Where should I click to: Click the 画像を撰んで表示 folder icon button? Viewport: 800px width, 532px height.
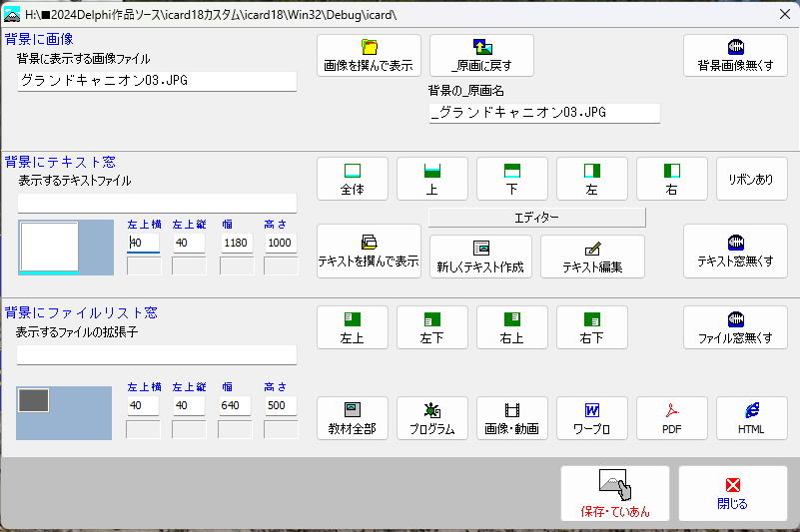click(369, 56)
